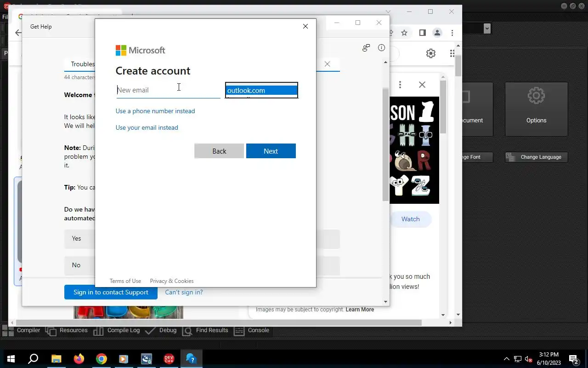Switch to the Console tab
The width and height of the screenshot is (588, 368).
(x=252, y=330)
